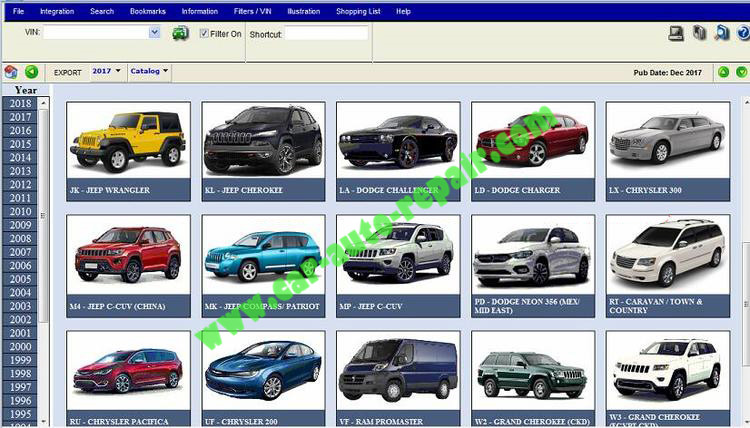This screenshot has height=428, width=750.
Task: Open the W2 - Grand Cherokee (CKD) catalog
Action: pos(533,379)
